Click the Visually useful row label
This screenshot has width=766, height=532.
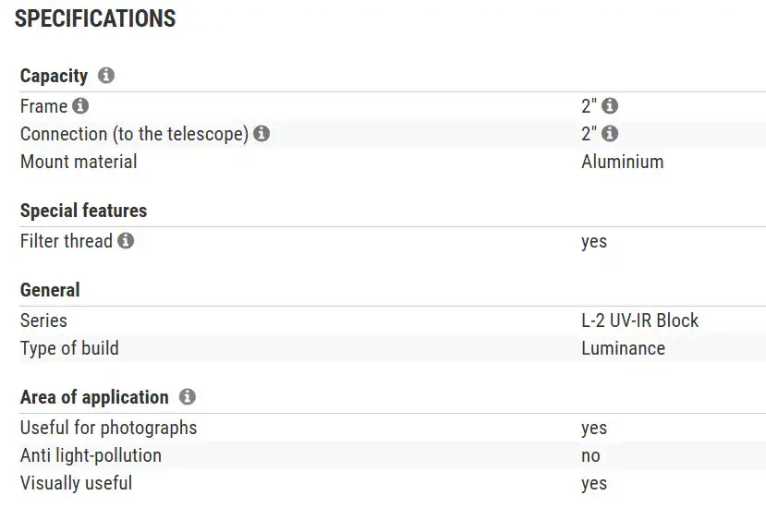click(x=76, y=483)
